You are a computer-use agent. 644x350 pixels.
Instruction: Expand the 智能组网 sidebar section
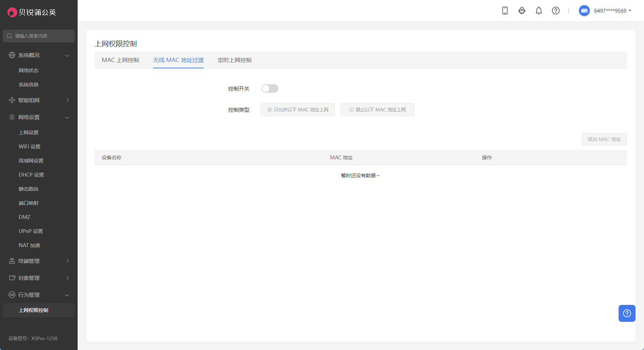click(x=39, y=100)
